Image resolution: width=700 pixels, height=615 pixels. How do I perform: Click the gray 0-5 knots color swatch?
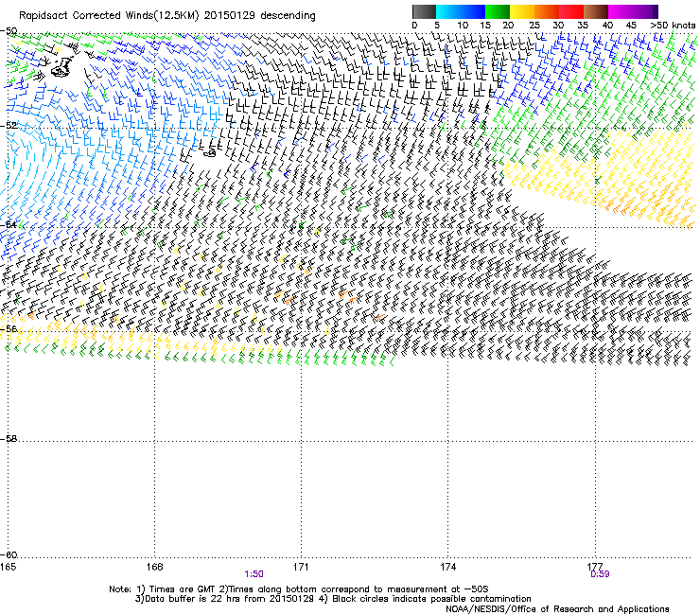pos(424,11)
